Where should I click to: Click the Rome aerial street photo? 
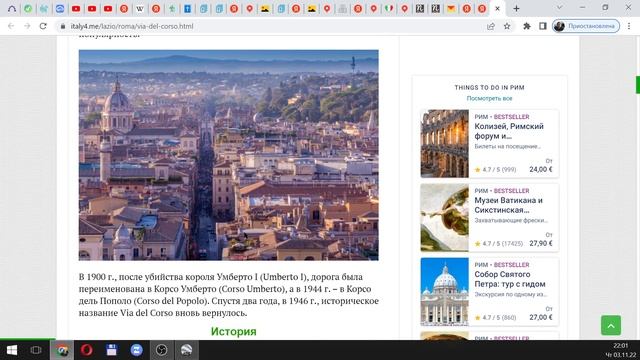point(229,155)
